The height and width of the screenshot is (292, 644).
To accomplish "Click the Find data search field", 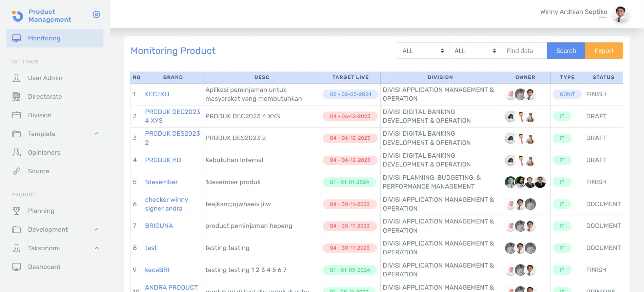I will tap(524, 51).
